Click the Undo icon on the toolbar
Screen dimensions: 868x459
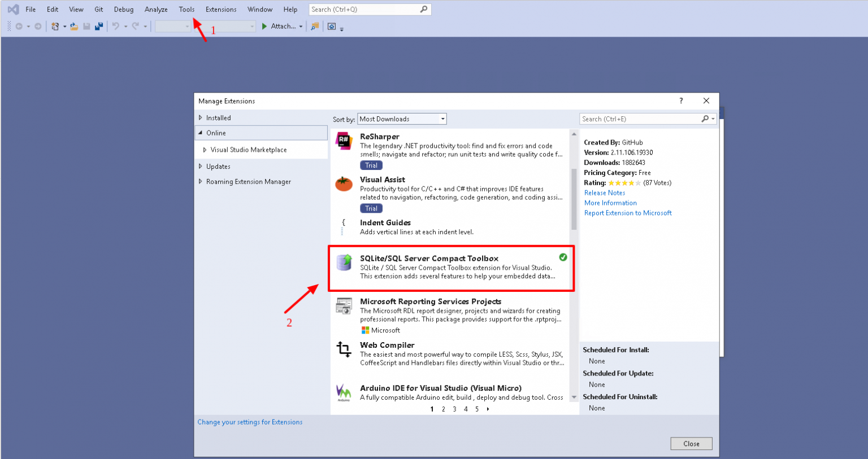tap(116, 26)
